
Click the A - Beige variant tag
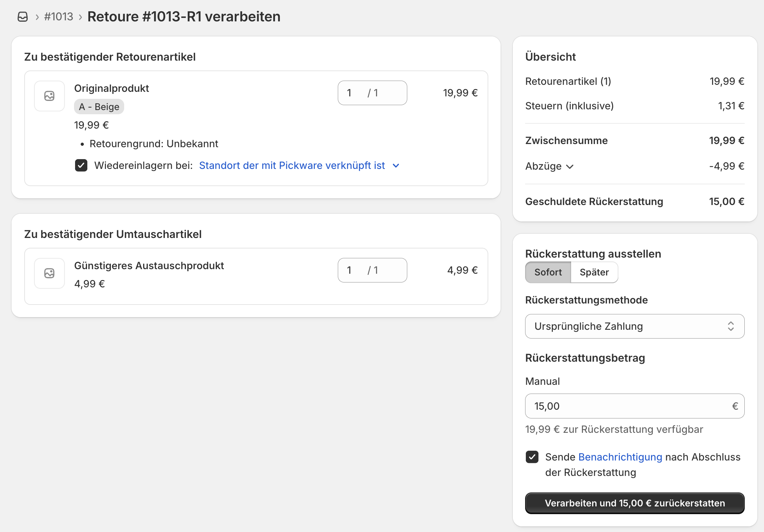point(99,107)
